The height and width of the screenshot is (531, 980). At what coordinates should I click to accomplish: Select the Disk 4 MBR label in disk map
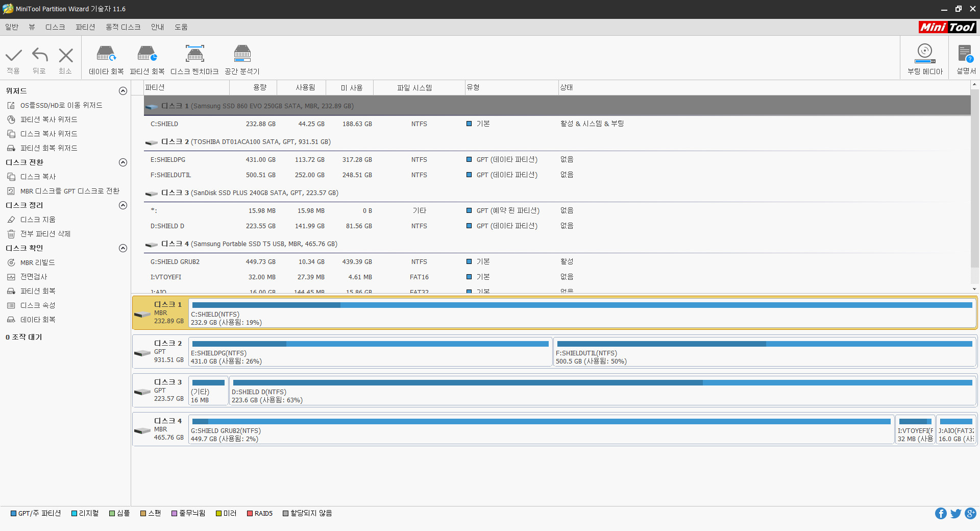pyautogui.click(x=160, y=429)
